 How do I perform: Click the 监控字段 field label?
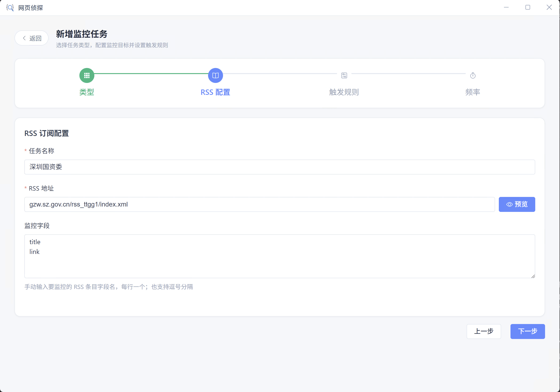pos(37,226)
